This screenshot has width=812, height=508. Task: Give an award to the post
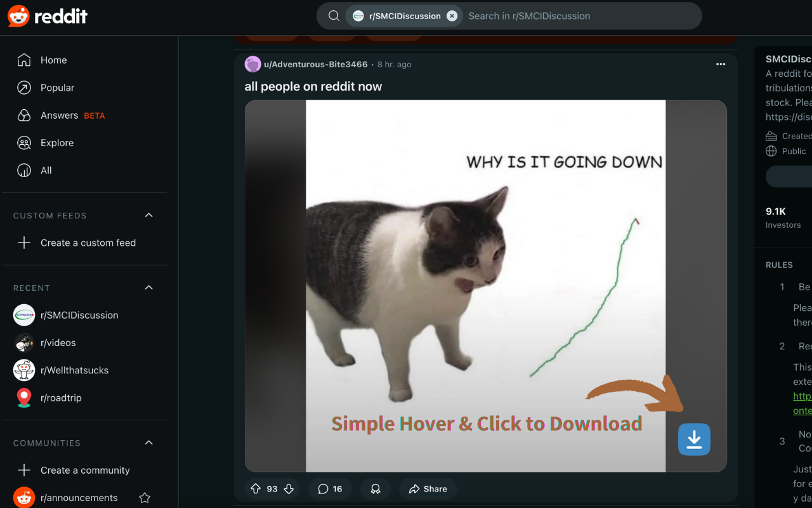coord(376,489)
